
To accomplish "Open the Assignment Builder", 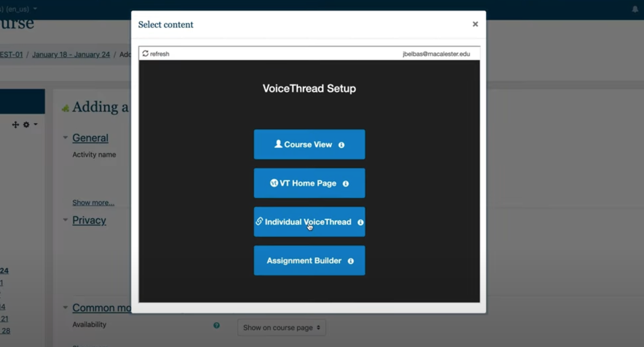I will (x=304, y=261).
